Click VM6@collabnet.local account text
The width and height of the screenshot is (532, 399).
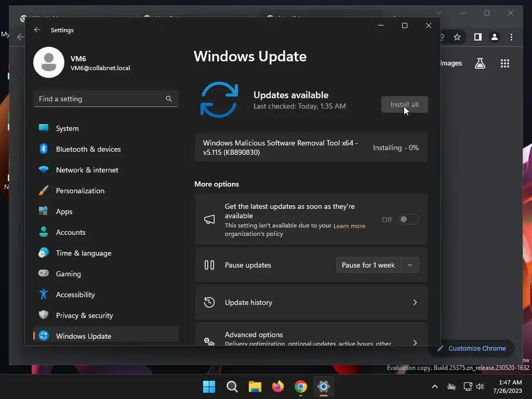(100, 68)
